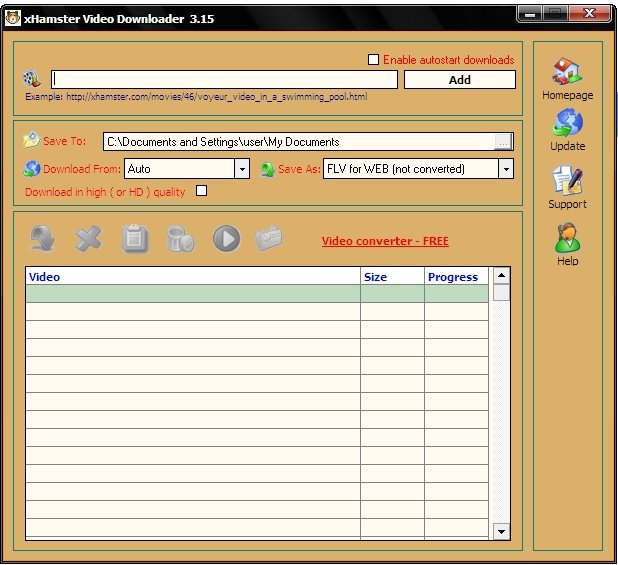Click the Video column header
618x565 pixels.
pyautogui.click(x=193, y=277)
